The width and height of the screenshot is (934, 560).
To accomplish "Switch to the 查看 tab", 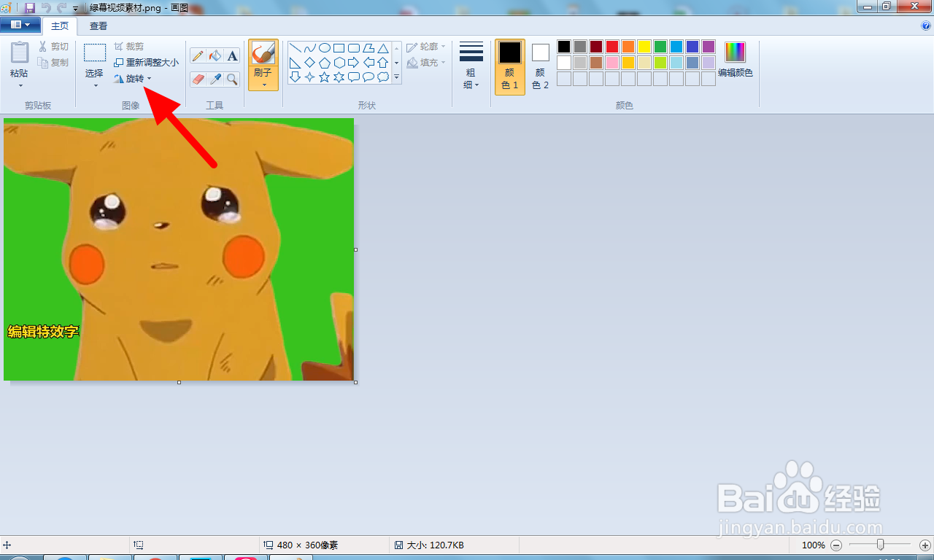I will [x=99, y=26].
